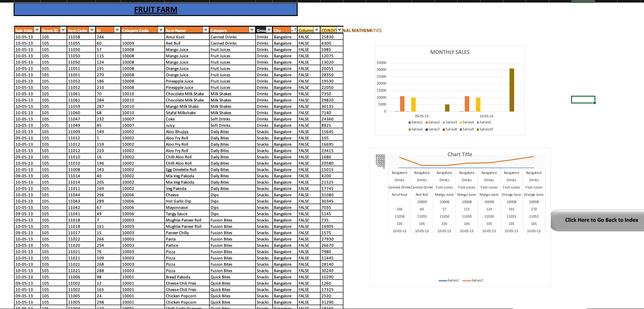The image size is (644, 309).
Task: Select the Coke item name cell
Action: tap(187, 119)
